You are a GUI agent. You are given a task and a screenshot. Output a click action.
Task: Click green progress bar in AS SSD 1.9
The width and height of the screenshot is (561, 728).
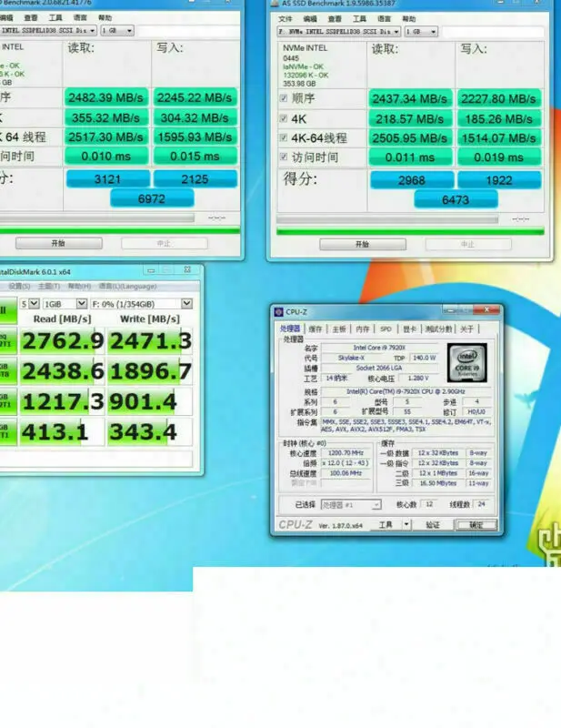point(410,231)
